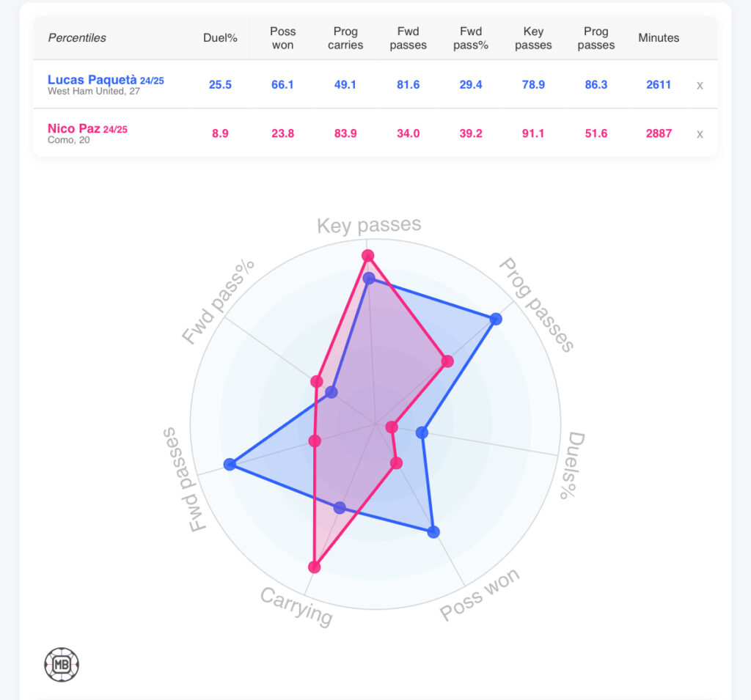Click blue Duels% radar data point
The height and width of the screenshot is (700, 751).
[422, 433]
